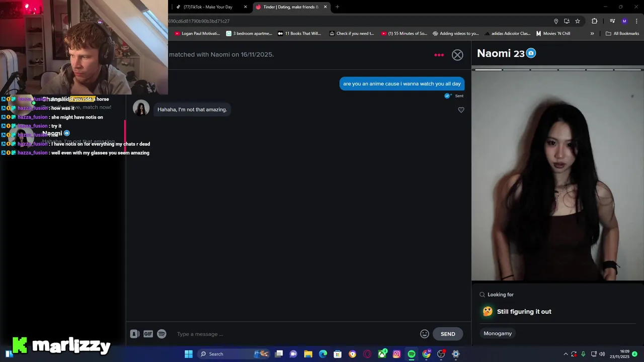
Task: Open the Movies 'N Chill bookmark
Action: click(x=553, y=34)
